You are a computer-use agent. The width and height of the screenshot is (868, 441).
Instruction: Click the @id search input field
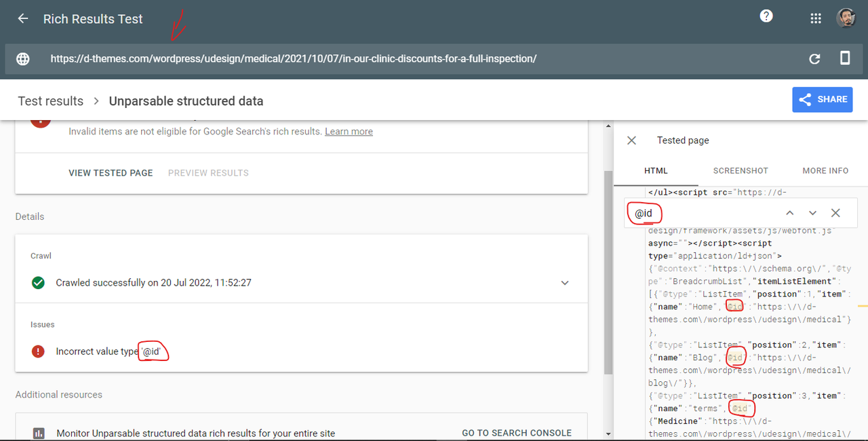click(x=702, y=213)
